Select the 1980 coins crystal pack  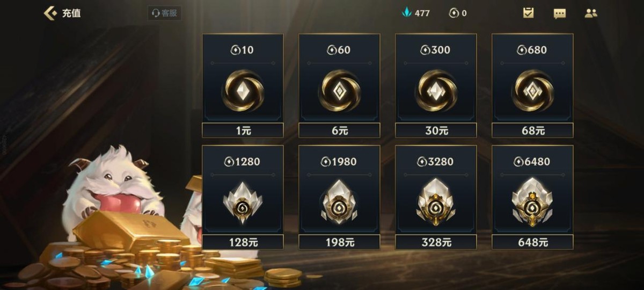(339, 202)
